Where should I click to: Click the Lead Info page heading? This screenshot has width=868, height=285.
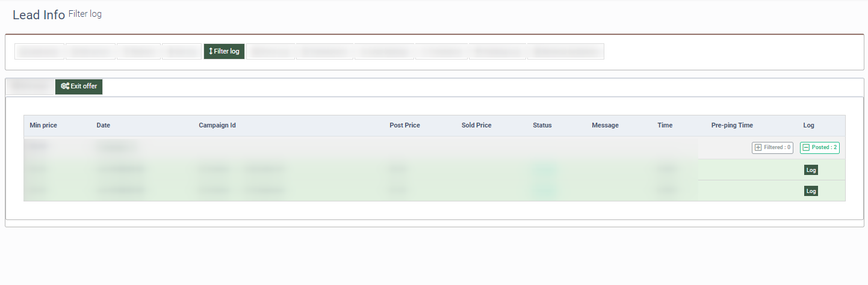(x=39, y=15)
